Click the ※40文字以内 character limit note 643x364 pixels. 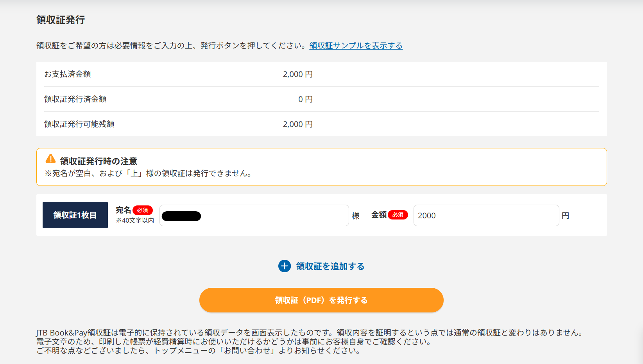[x=135, y=221]
